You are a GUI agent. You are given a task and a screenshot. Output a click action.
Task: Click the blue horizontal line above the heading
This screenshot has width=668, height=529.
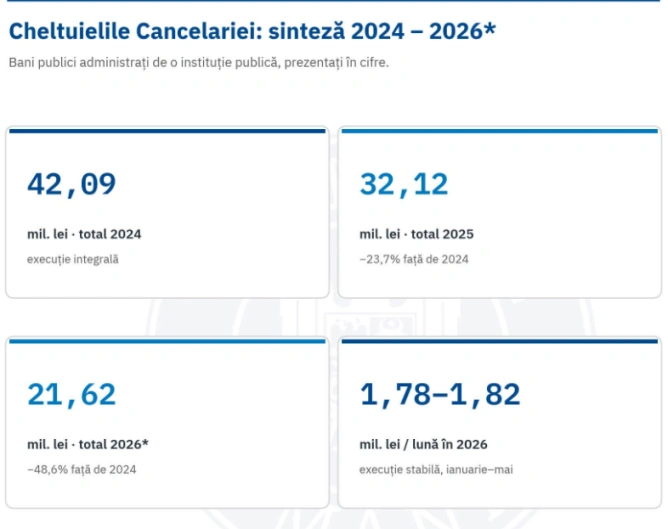pos(334,1)
